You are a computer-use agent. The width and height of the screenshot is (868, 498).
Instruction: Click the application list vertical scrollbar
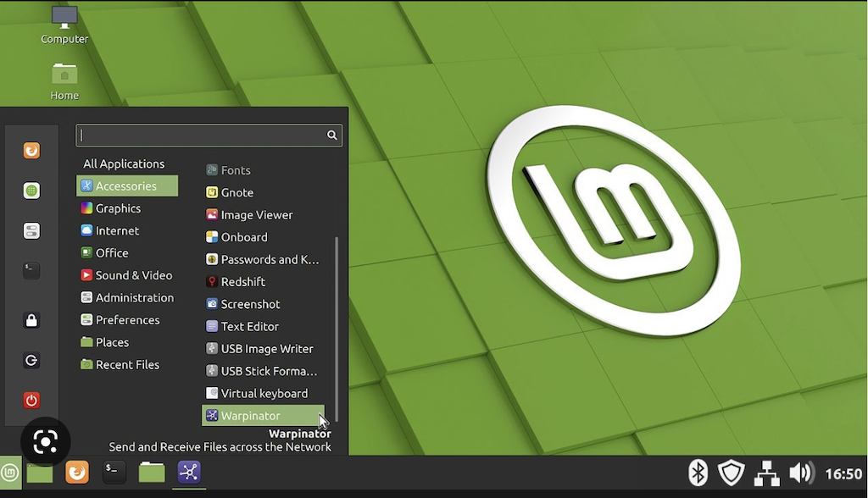coord(337,329)
